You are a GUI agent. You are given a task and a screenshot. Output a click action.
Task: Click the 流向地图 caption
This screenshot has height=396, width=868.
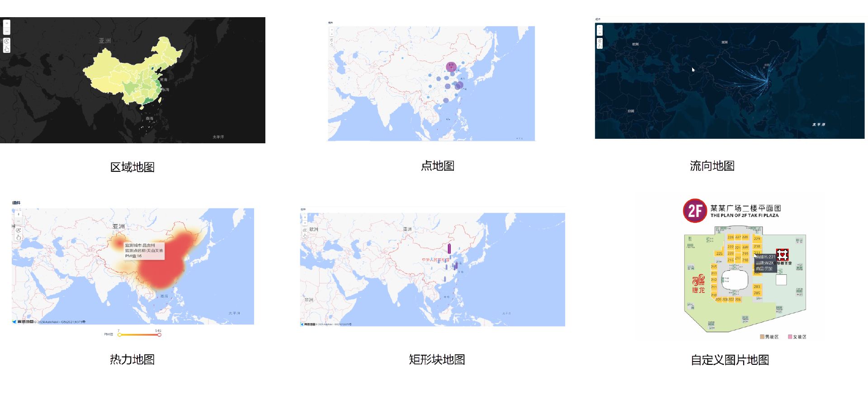click(x=712, y=165)
